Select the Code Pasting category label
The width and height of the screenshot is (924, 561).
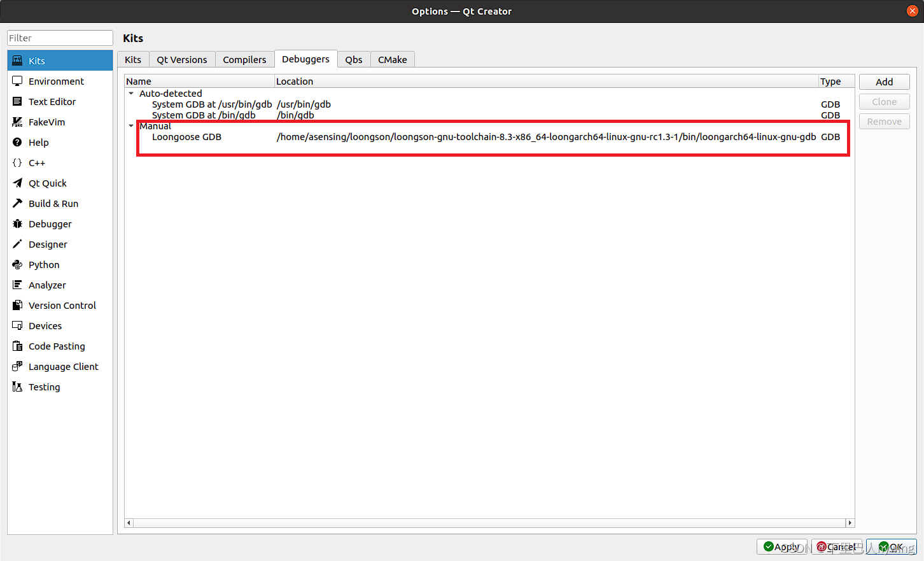(57, 346)
